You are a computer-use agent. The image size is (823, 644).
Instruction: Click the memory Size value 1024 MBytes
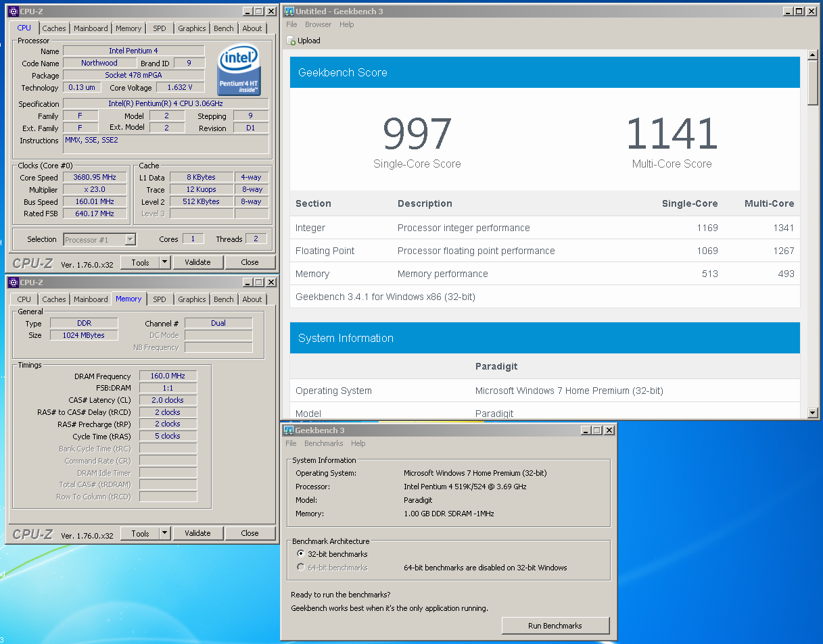click(84, 335)
